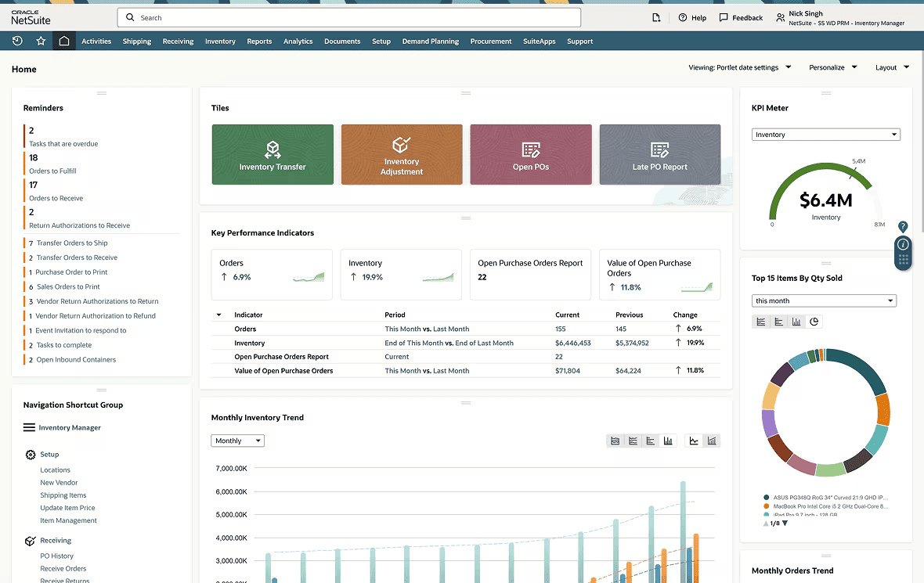Click the Item Management shortcut link
The width and height of the screenshot is (924, 583).
pos(67,520)
